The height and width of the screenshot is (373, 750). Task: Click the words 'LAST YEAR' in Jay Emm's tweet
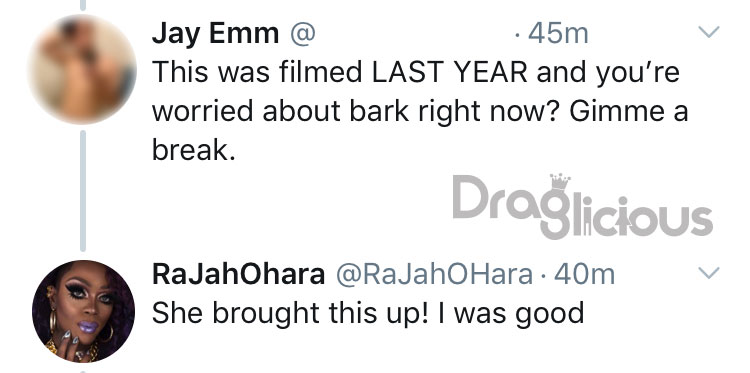point(450,73)
